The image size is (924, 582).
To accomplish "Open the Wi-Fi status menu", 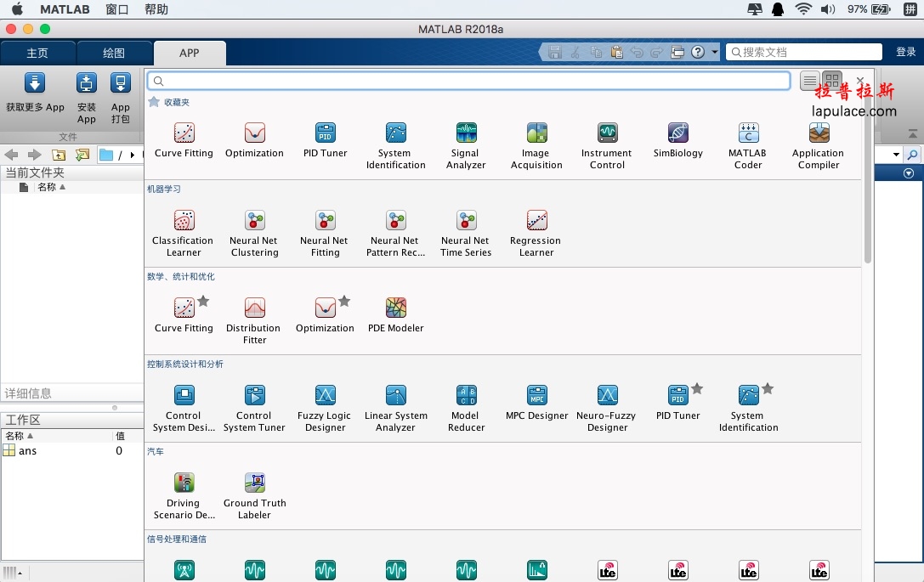I will pos(802,9).
